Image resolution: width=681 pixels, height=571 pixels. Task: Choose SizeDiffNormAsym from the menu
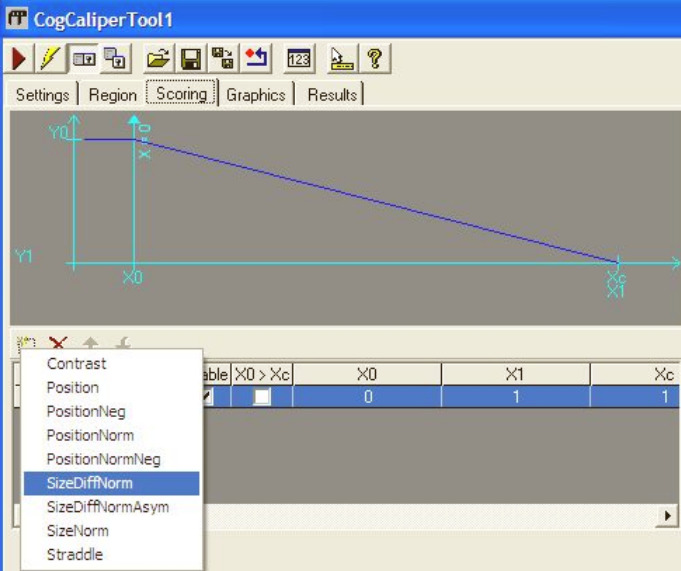tap(112, 507)
